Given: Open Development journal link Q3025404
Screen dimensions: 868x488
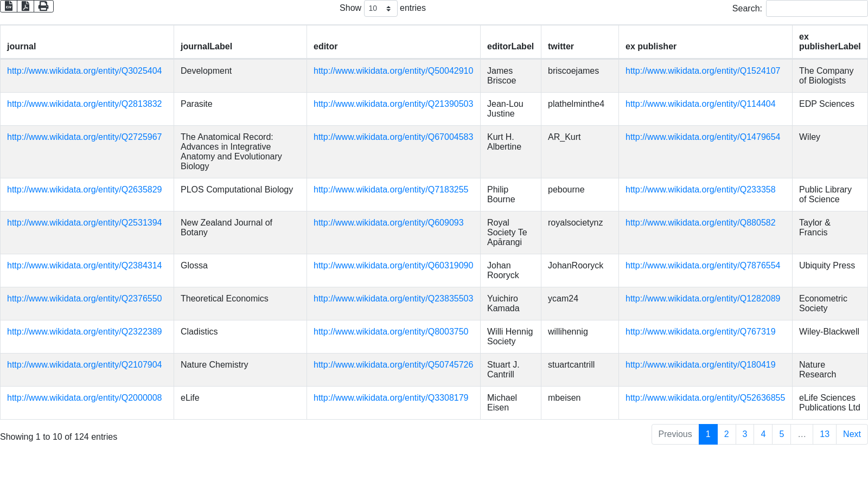Looking at the screenshot, I should tap(84, 71).
